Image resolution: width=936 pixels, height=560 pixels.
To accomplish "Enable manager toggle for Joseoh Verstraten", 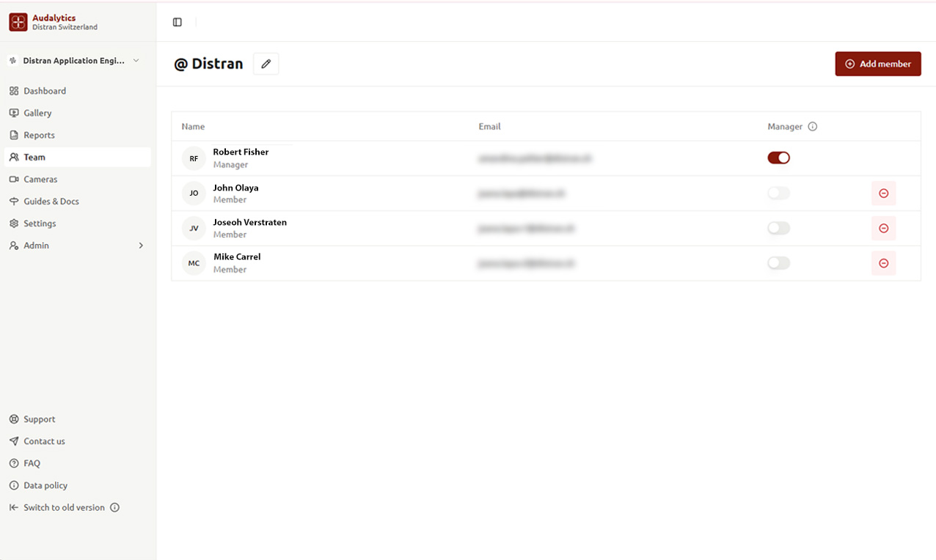I will [778, 229].
